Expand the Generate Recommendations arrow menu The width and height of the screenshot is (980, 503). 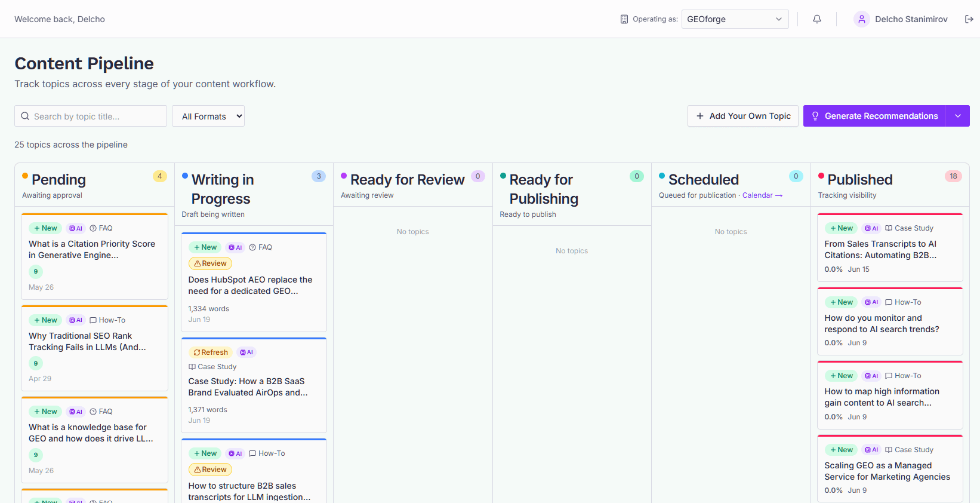(958, 116)
